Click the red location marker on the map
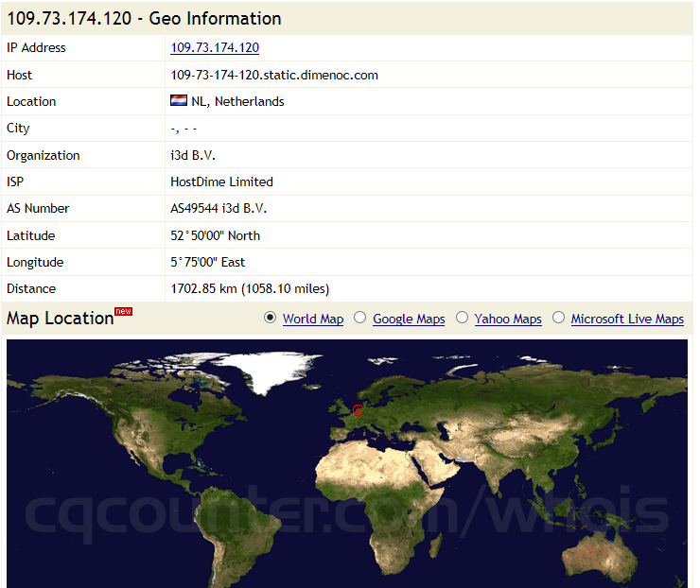The image size is (700, 588). pyautogui.click(x=358, y=409)
